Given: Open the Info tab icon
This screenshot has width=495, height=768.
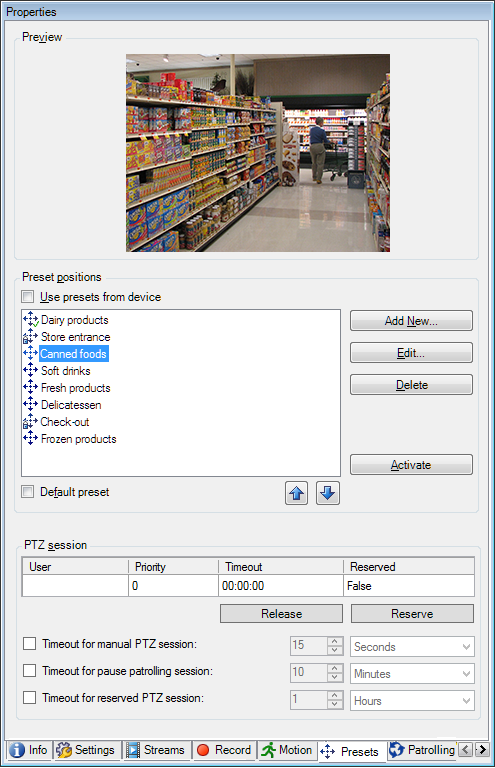Looking at the screenshot, I should [17, 750].
